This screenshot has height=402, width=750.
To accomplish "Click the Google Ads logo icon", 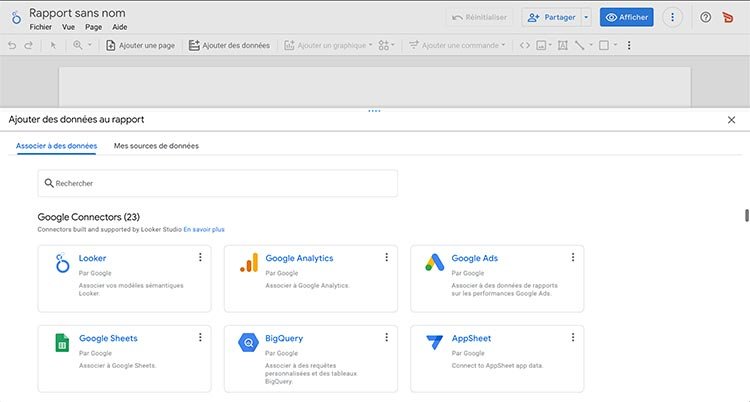I will [434, 263].
